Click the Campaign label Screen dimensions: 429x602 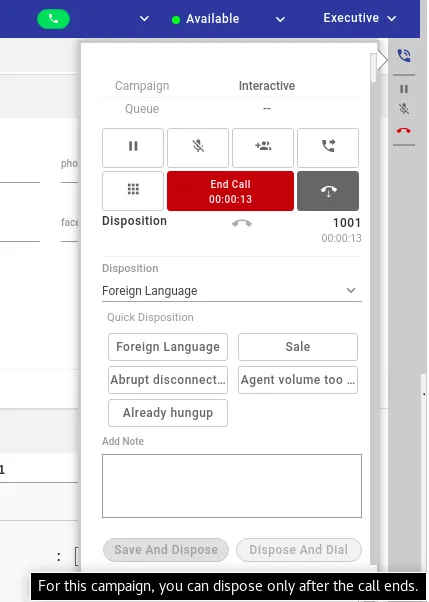coord(142,86)
